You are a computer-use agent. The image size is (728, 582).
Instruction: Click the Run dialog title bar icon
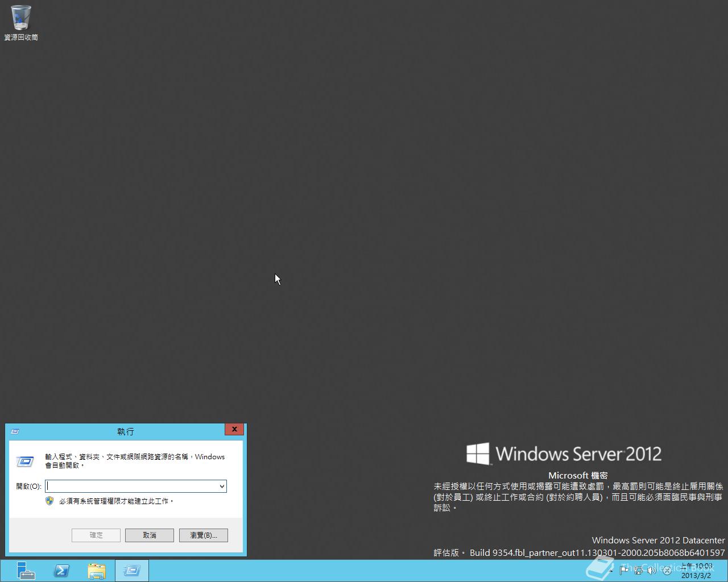tap(15, 431)
